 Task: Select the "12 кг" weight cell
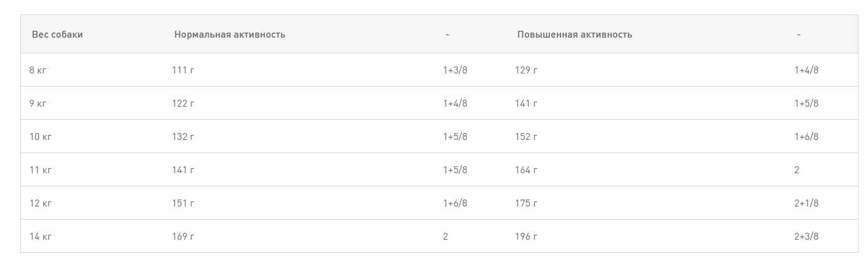click(x=41, y=203)
